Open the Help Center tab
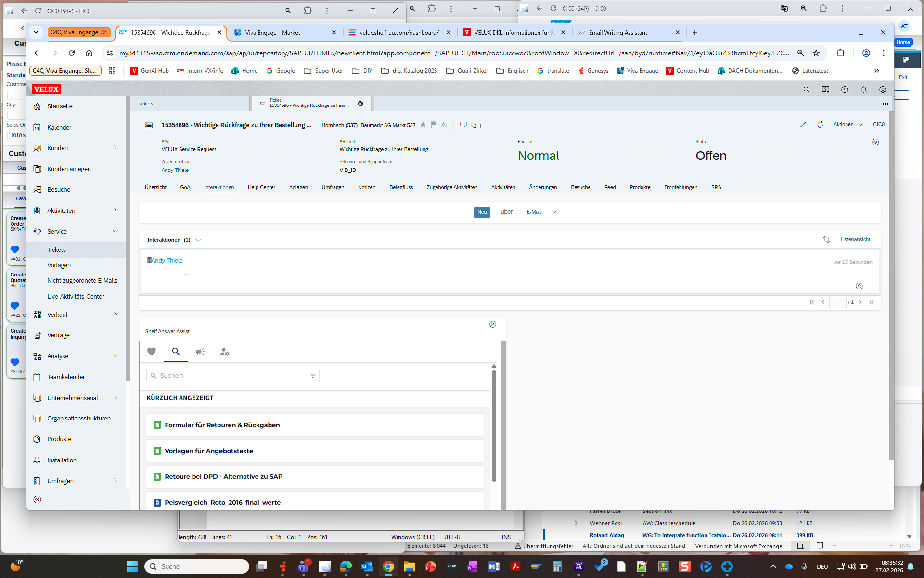This screenshot has height=578, width=924. tap(261, 188)
